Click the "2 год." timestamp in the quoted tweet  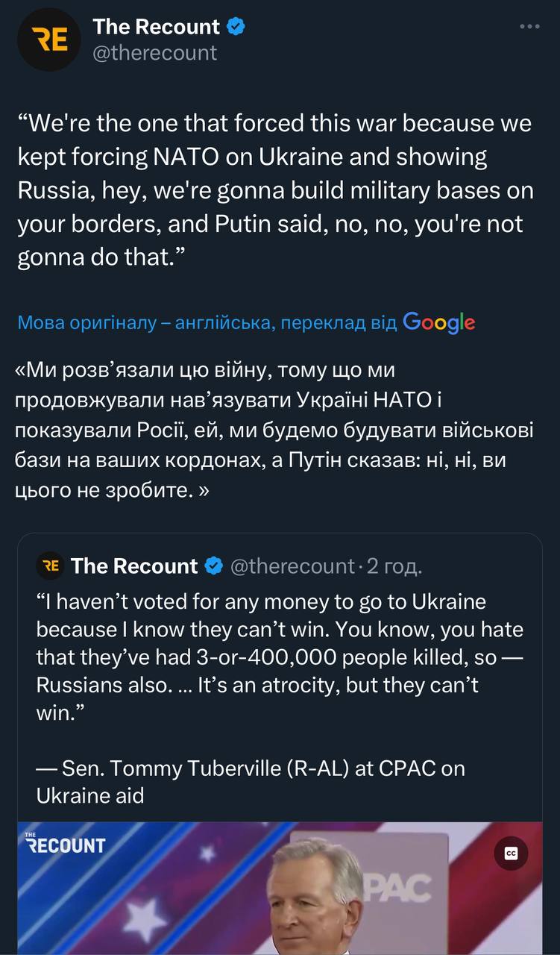(x=394, y=566)
